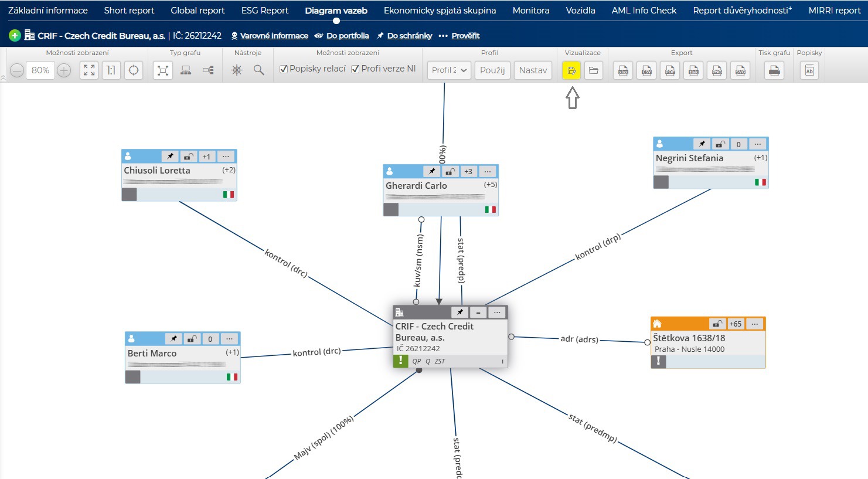Uncheck the Profi verze NI checkbox
Screen dimensions: 868x479
point(355,69)
